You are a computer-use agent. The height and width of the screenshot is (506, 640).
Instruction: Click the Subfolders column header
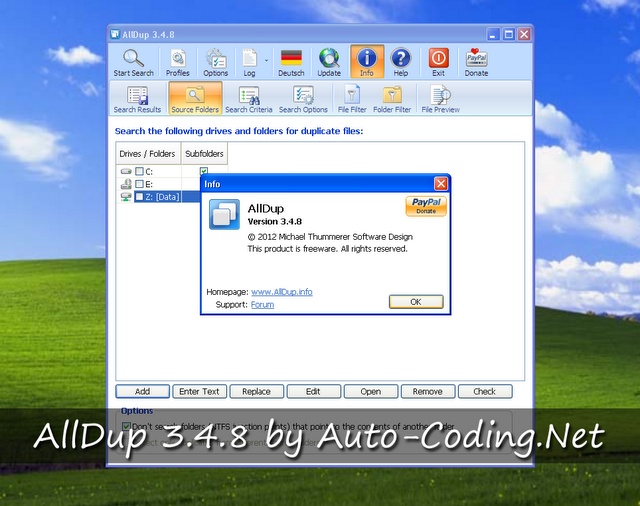point(204,153)
